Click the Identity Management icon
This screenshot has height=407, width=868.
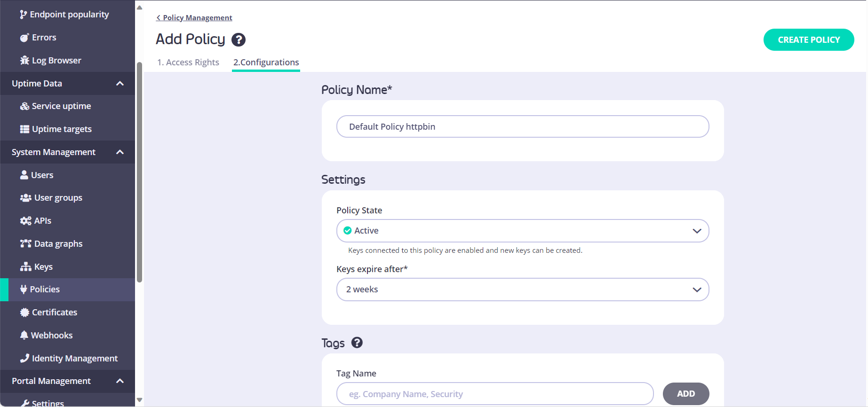(24, 358)
